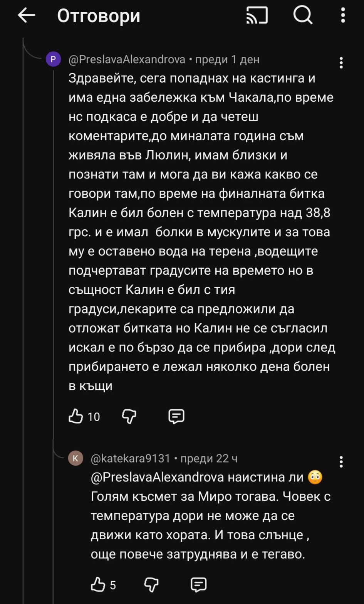Screen dimensions: 364x604
Task: Open katekara9131's brown profile avatar
Action: [x=75, y=458]
